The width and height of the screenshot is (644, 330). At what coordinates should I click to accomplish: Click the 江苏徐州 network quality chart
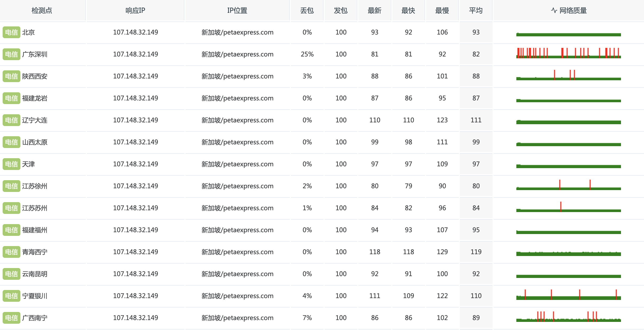tap(568, 185)
